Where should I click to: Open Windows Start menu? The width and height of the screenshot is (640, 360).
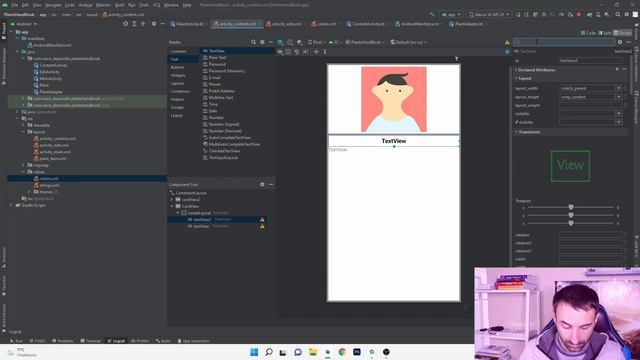pyautogui.click(x=254, y=352)
